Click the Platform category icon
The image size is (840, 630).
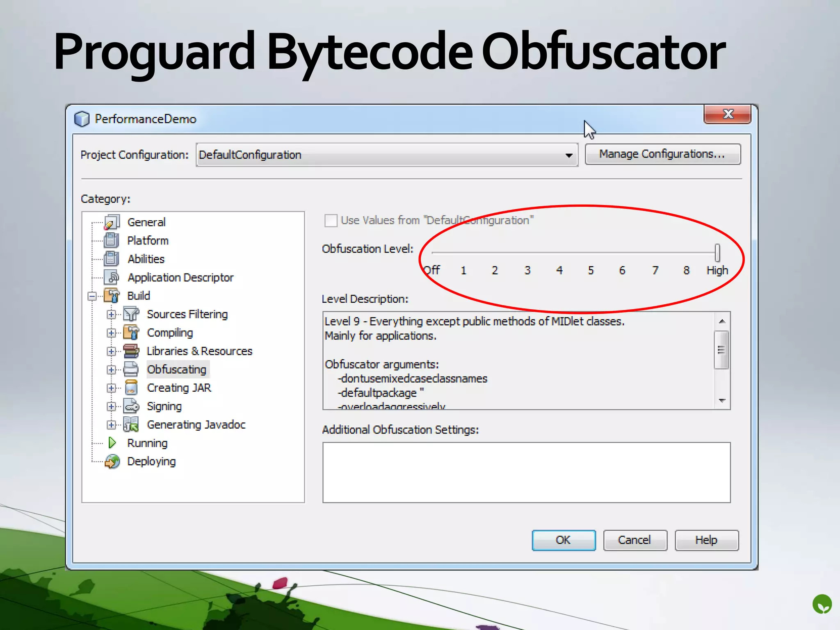click(112, 240)
